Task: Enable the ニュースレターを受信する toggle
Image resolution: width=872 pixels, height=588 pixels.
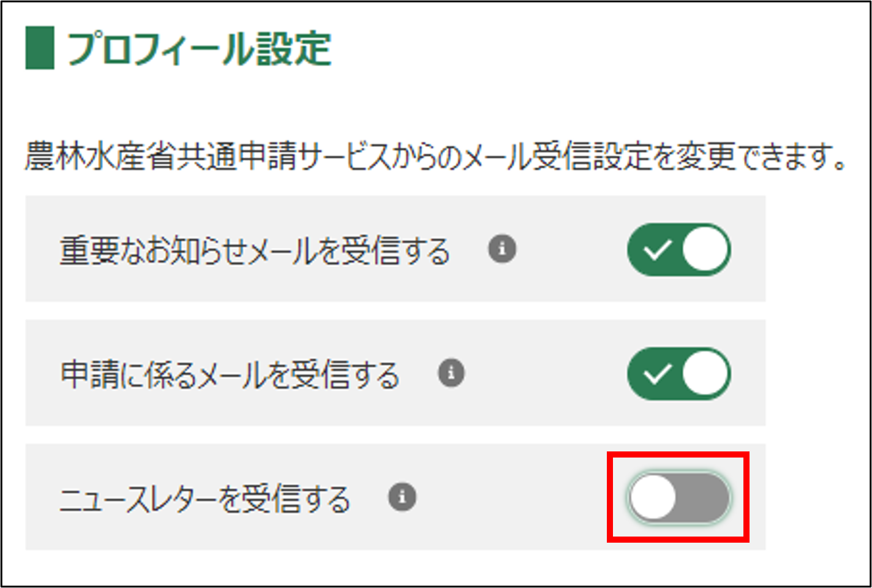Action: [678, 497]
